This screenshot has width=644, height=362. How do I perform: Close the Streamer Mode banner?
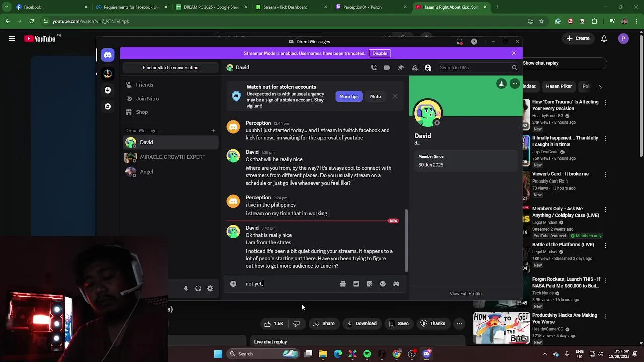click(514, 53)
